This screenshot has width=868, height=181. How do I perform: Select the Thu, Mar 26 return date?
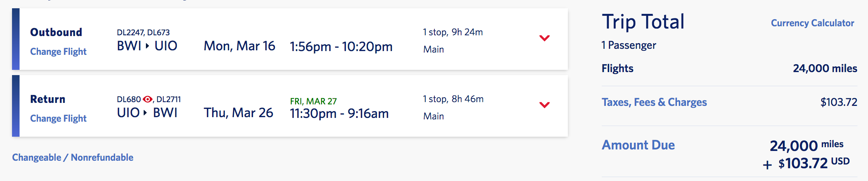pyautogui.click(x=238, y=113)
